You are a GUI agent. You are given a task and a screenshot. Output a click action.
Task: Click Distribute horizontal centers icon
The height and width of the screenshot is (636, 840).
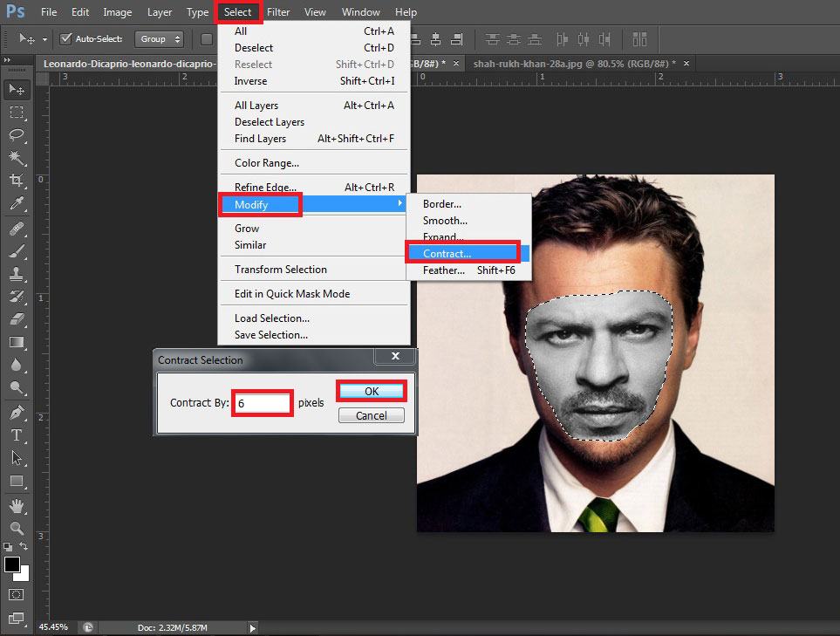[584, 39]
